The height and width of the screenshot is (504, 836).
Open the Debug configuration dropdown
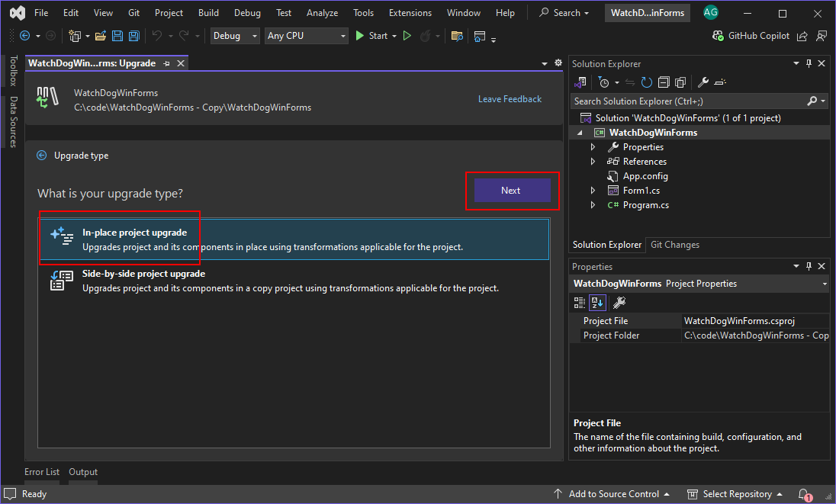[236, 36]
